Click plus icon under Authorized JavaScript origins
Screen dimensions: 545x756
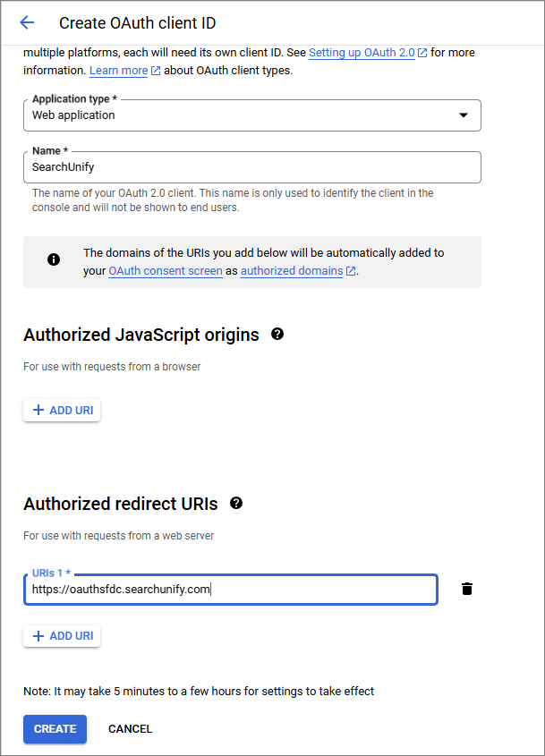pyautogui.click(x=38, y=411)
